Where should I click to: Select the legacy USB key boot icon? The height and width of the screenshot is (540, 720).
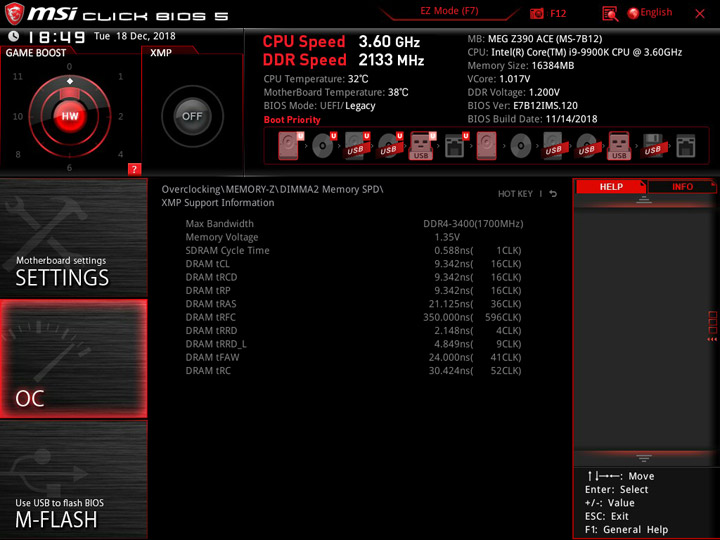click(x=619, y=146)
